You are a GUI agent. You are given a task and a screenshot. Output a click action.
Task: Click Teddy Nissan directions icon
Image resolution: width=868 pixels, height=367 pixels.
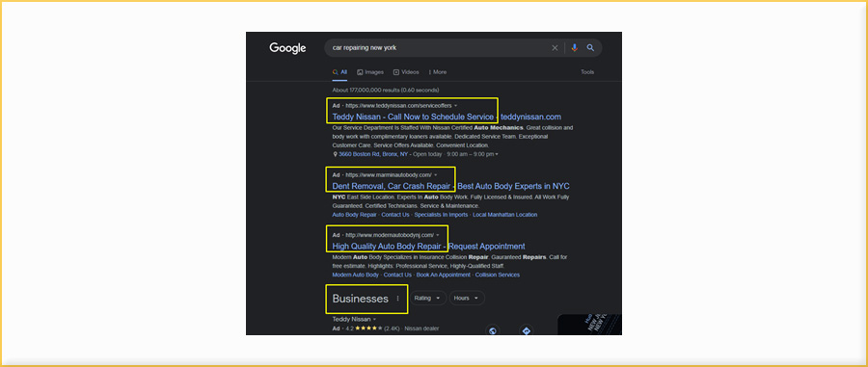click(527, 330)
